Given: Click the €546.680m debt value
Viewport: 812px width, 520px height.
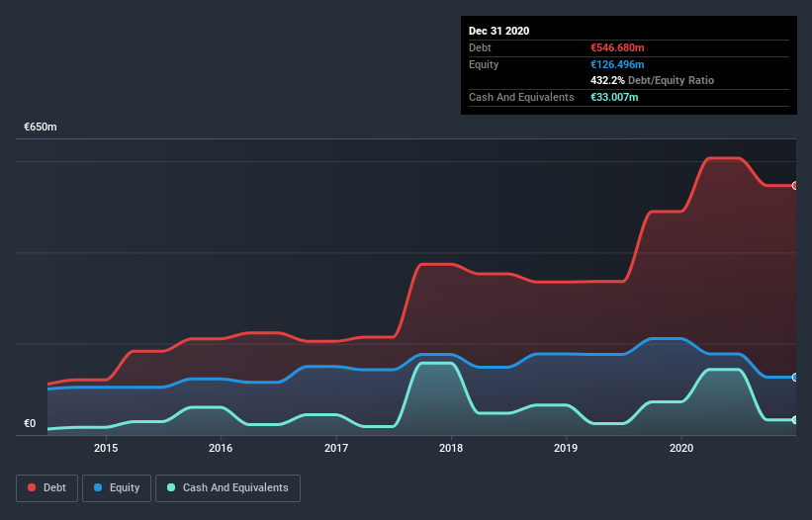Looking at the screenshot, I should (x=617, y=47).
